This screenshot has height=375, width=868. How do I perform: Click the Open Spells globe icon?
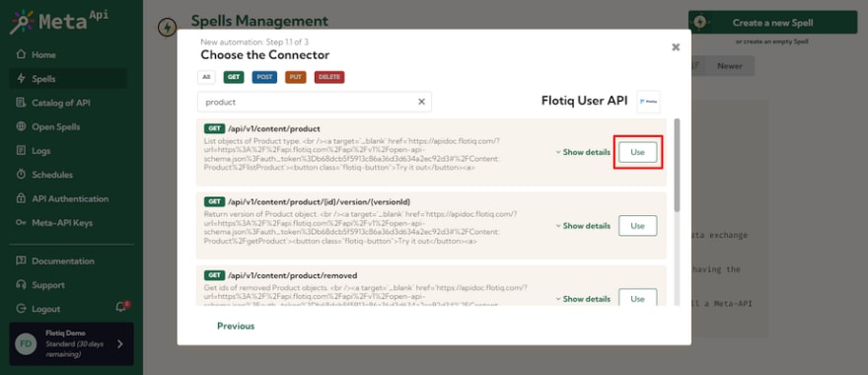pyautogui.click(x=21, y=126)
